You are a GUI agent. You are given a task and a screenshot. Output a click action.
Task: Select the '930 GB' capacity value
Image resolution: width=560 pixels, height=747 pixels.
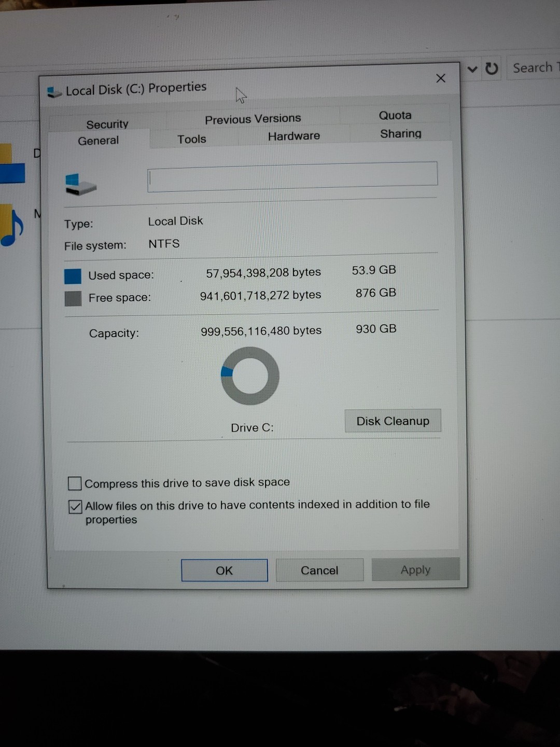(x=376, y=329)
